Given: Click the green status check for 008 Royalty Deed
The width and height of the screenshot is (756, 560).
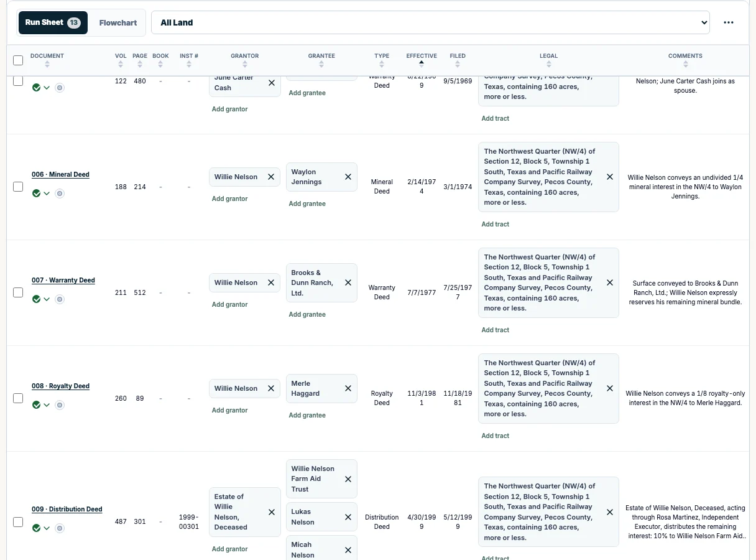Looking at the screenshot, I should click(37, 405).
